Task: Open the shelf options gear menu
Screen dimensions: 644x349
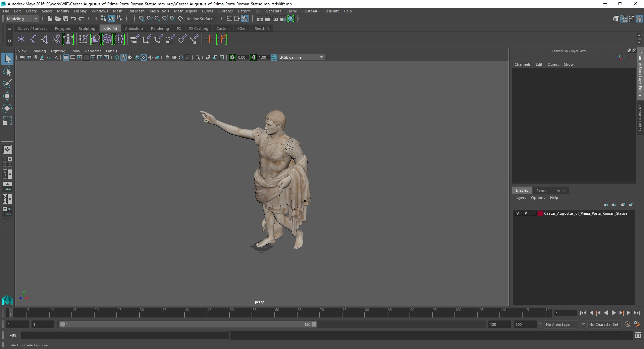Action: click(9, 41)
